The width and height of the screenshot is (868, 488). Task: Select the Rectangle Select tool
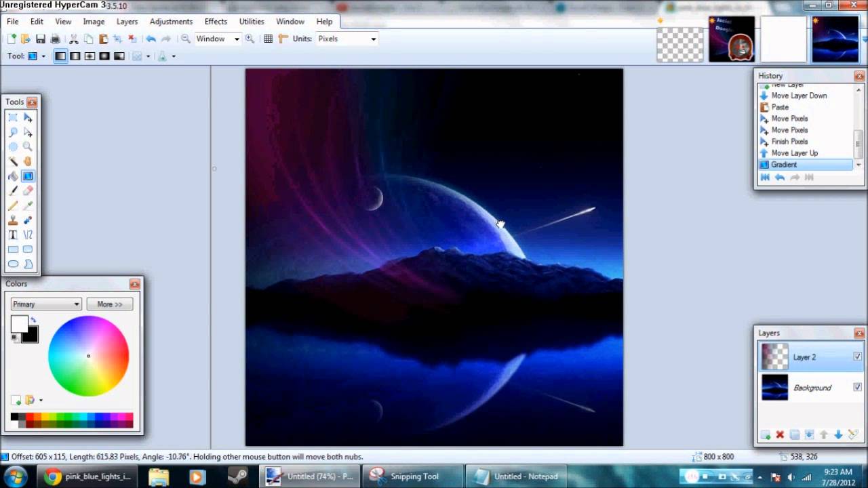[x=13, y=118]
